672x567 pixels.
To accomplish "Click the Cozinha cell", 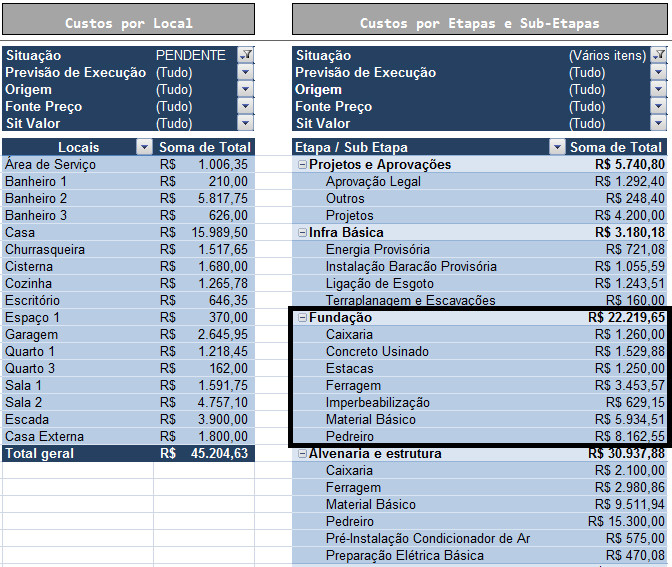I will point(78,284).
